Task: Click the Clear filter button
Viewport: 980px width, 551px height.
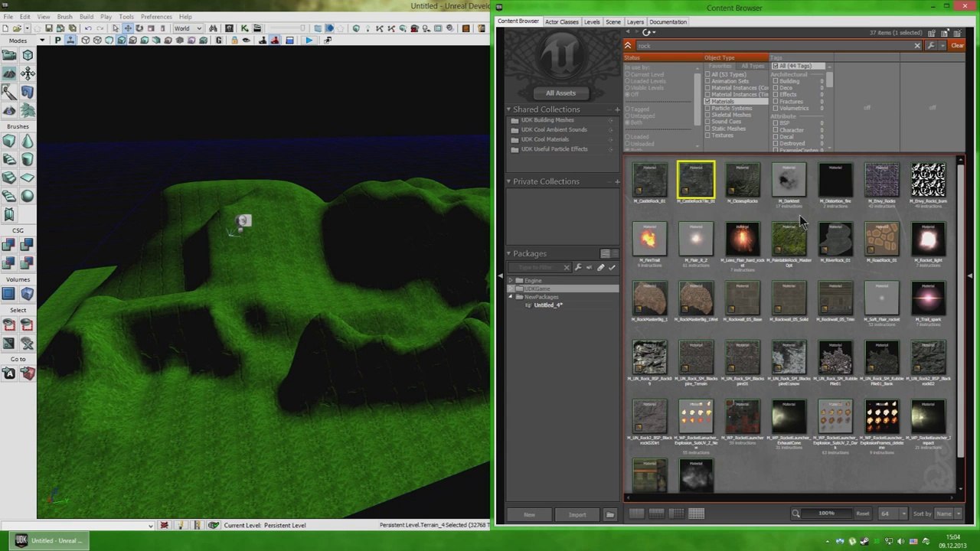Action: click(x=957, y=46)
